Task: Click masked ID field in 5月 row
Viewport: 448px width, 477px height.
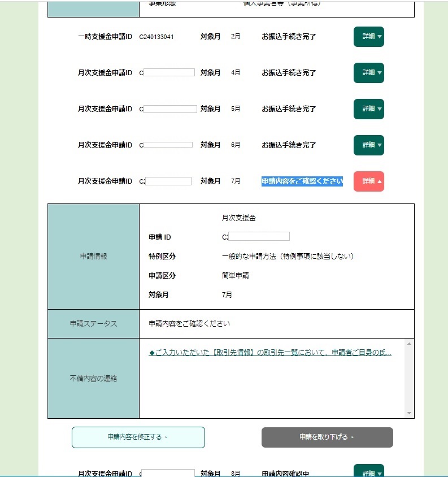Action: pyautogui.click(x=170, y=109)
